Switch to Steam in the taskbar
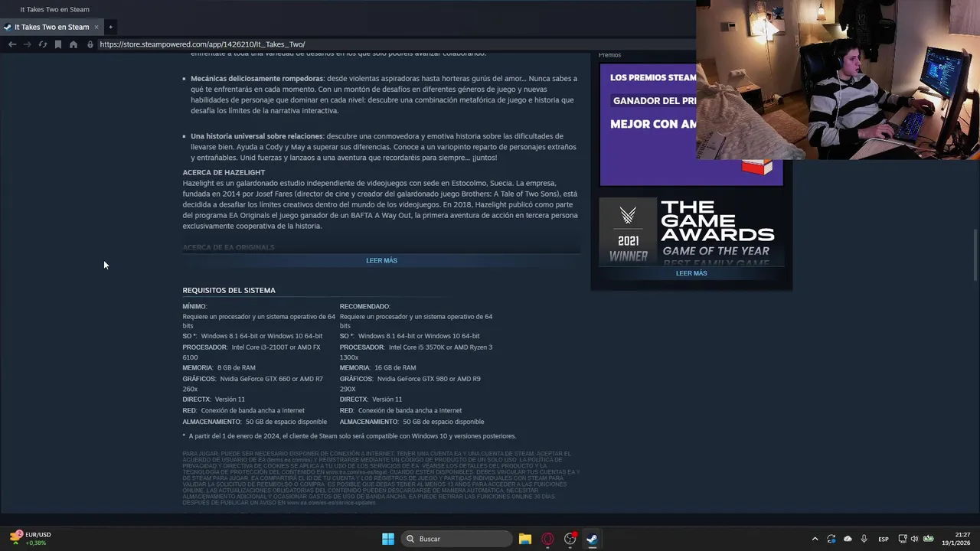The height and width of the screenshot is (551, 980). click(592, 539)
